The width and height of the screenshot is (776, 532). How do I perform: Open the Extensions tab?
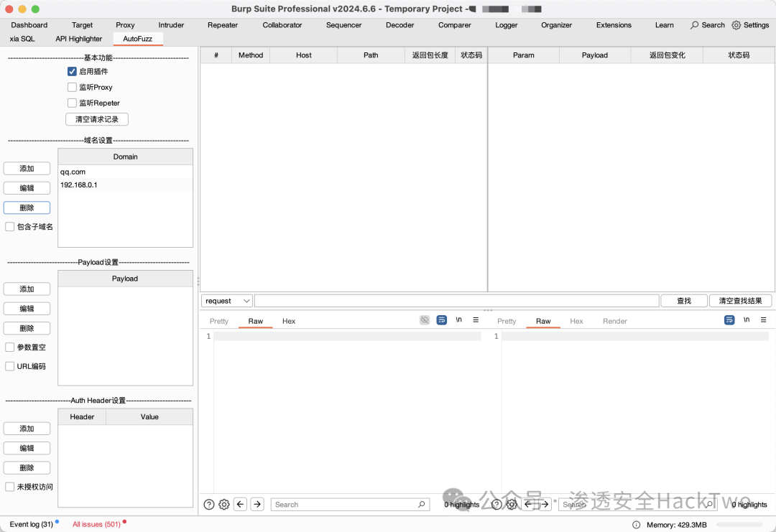coord(614,24)
